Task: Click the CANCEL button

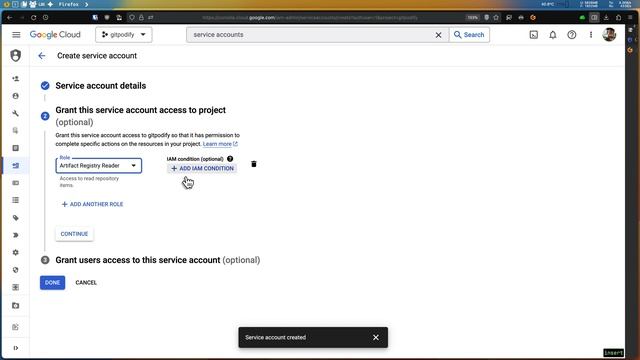Action: tap(86, 282)
